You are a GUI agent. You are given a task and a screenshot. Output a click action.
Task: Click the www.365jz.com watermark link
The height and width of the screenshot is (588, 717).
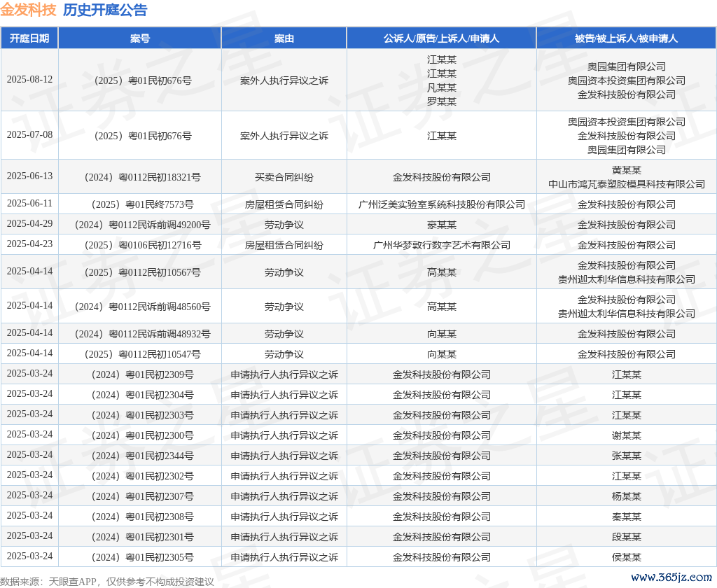coord(671,577)
